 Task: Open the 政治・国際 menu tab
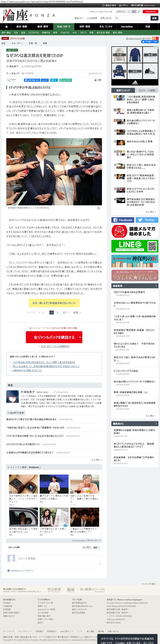22,26
